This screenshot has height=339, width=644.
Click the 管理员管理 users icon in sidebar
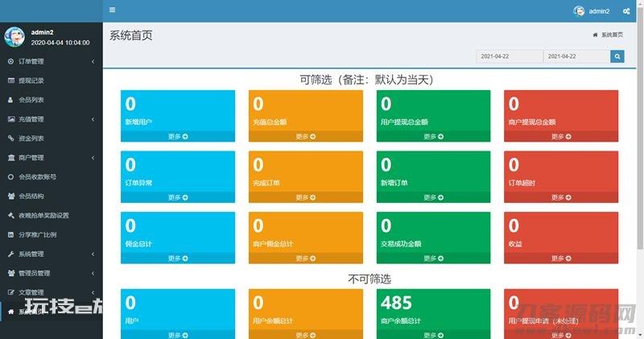[11, 273]
